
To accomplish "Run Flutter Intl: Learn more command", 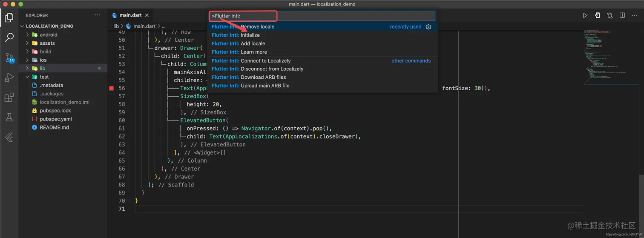I will [322, 52].
